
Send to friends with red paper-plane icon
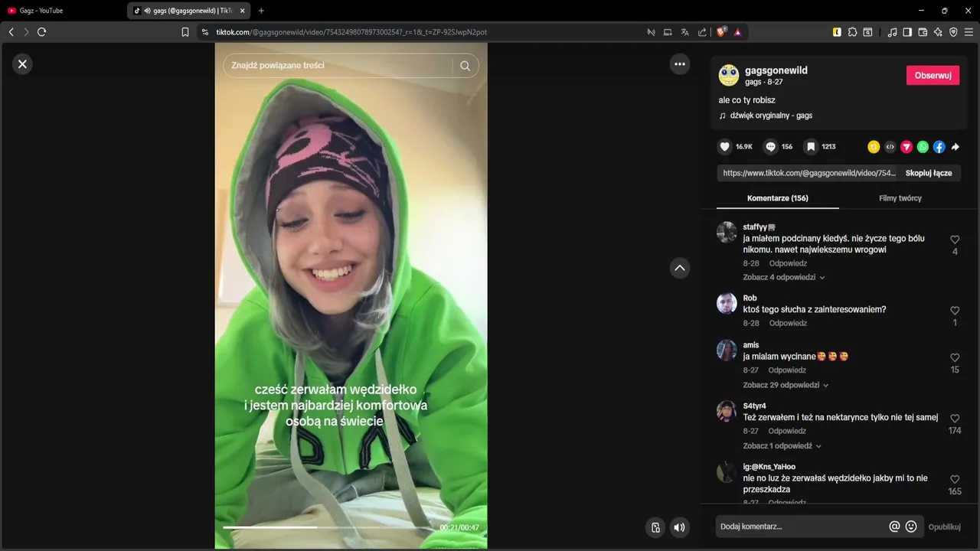906,147
